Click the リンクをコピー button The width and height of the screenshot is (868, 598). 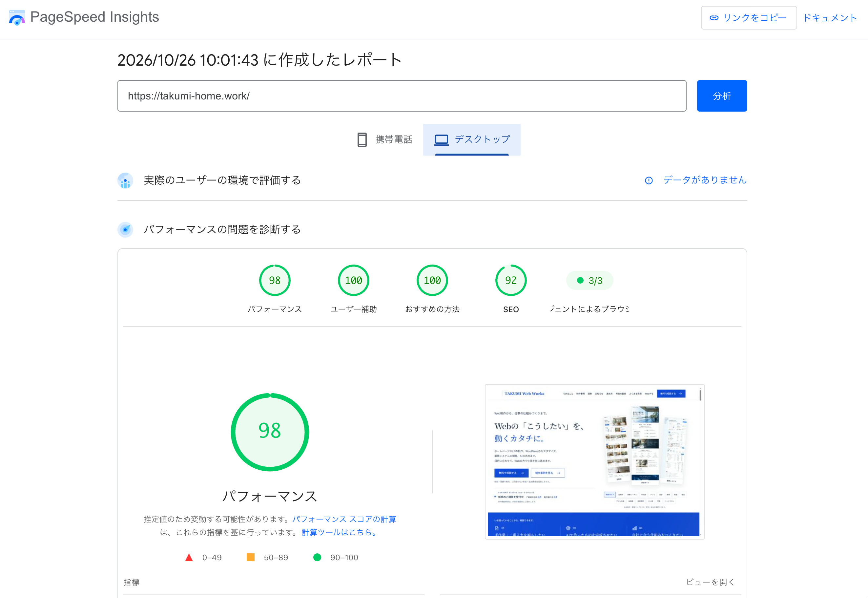tap(749, 18)
